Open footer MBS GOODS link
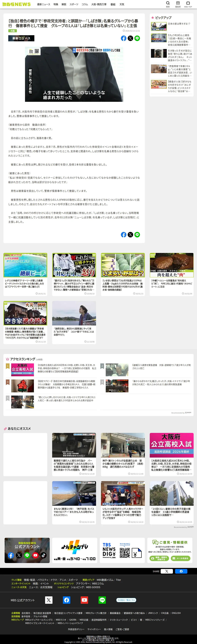 [x=93, y=587]
